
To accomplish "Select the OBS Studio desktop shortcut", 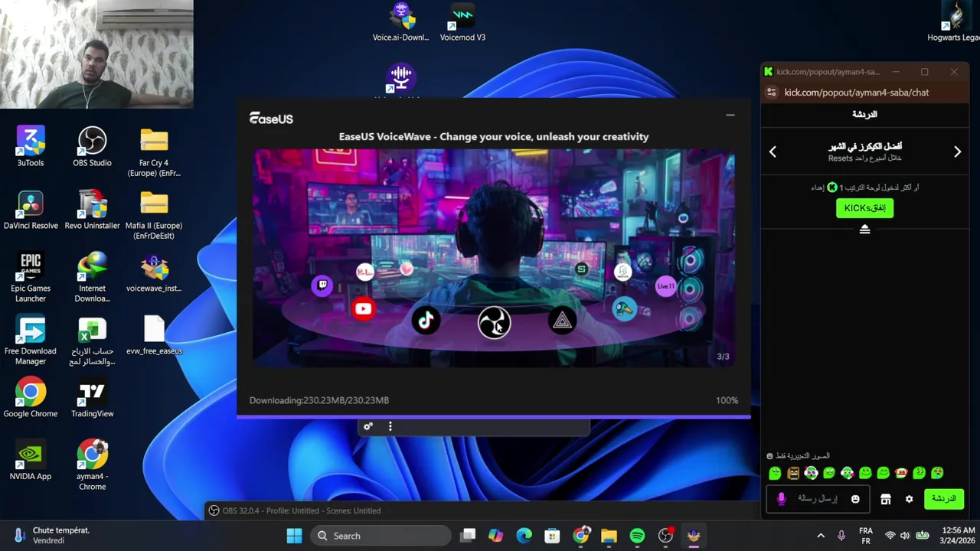I will click(92, 146).
